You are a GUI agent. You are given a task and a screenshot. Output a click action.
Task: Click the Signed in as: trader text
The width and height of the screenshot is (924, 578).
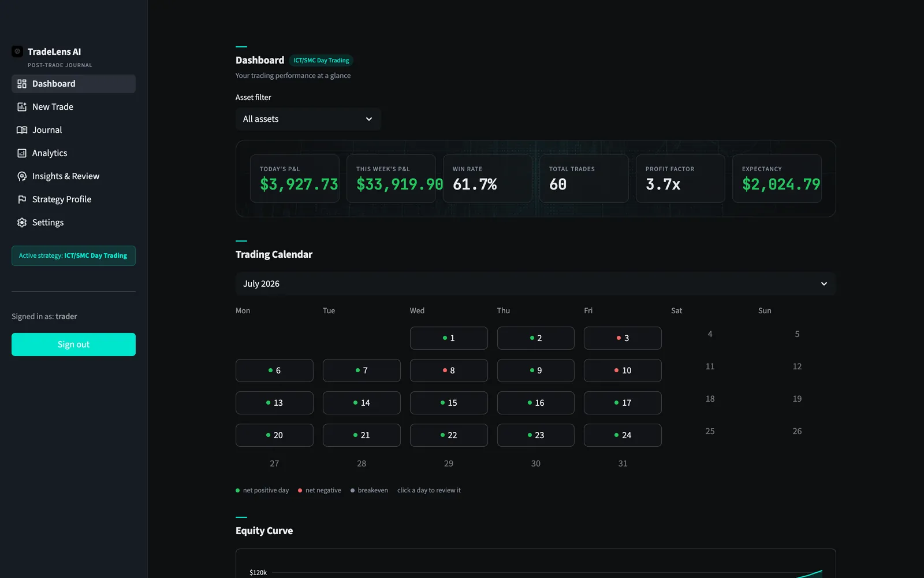44,316
